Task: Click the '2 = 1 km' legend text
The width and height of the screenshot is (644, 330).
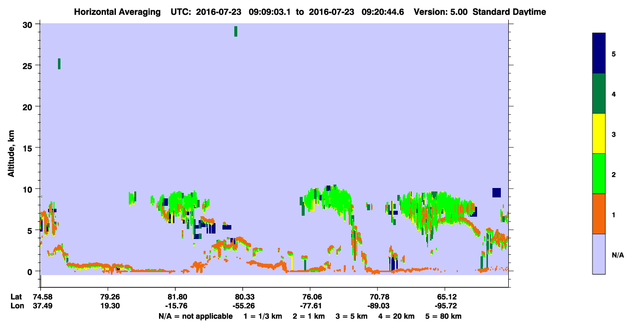Action: pyautogui.click(x=309, y=316)
